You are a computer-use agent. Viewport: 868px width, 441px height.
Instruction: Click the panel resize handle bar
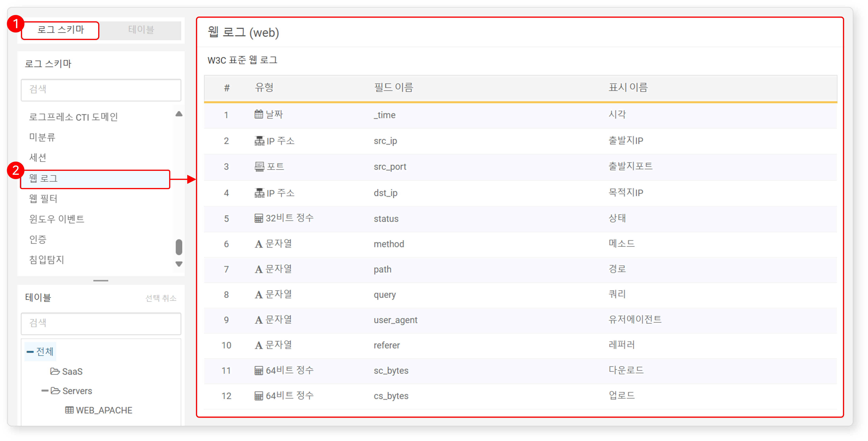pos(101,280)
